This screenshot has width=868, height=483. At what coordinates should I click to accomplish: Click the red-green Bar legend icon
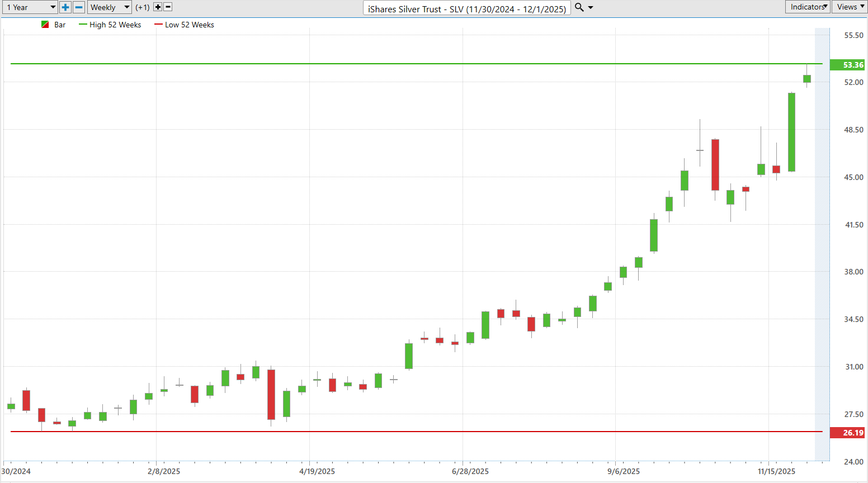coord(45,25)
